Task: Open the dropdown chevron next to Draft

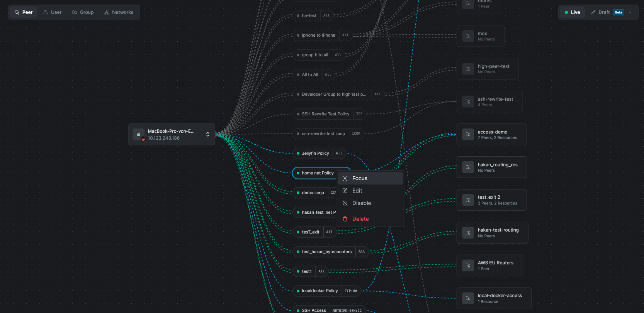Action: pos(630,12)
